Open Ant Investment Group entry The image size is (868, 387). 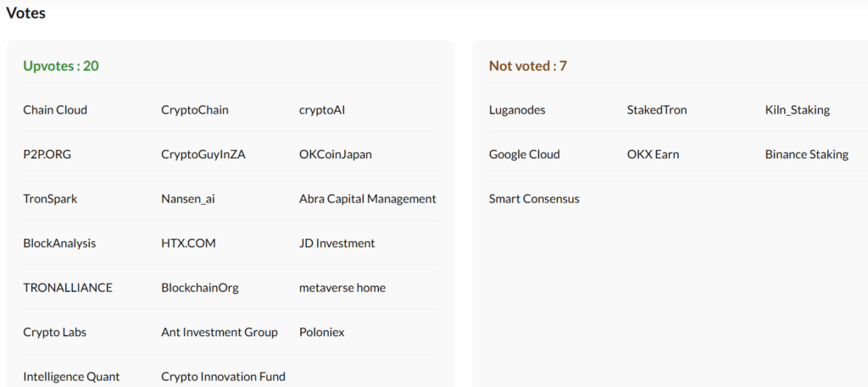tap(220, 332)
